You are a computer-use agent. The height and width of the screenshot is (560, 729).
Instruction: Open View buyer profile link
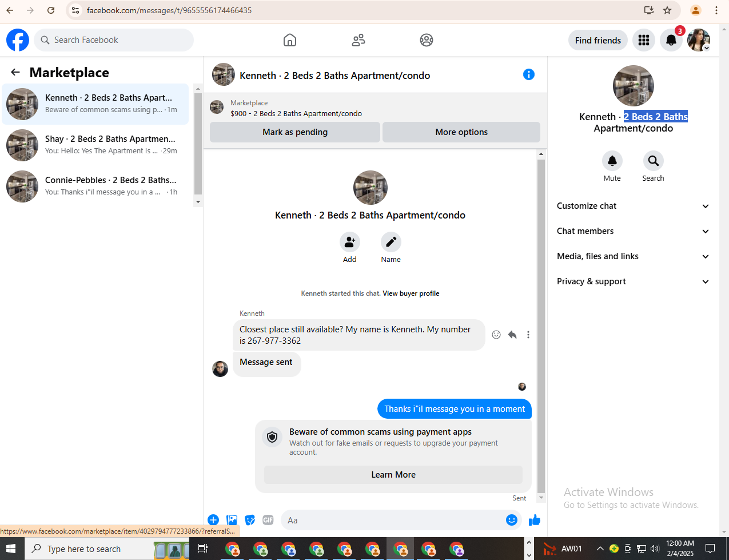[411, 293]
